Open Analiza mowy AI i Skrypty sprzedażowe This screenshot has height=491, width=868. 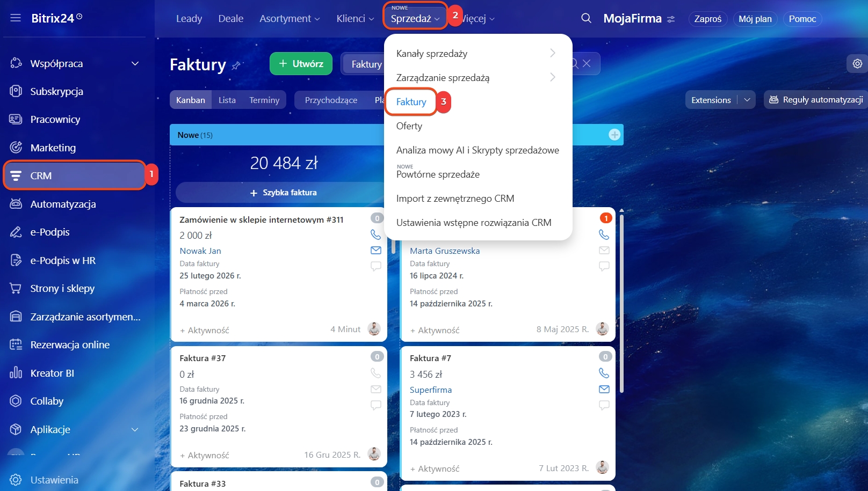[478, 150]
